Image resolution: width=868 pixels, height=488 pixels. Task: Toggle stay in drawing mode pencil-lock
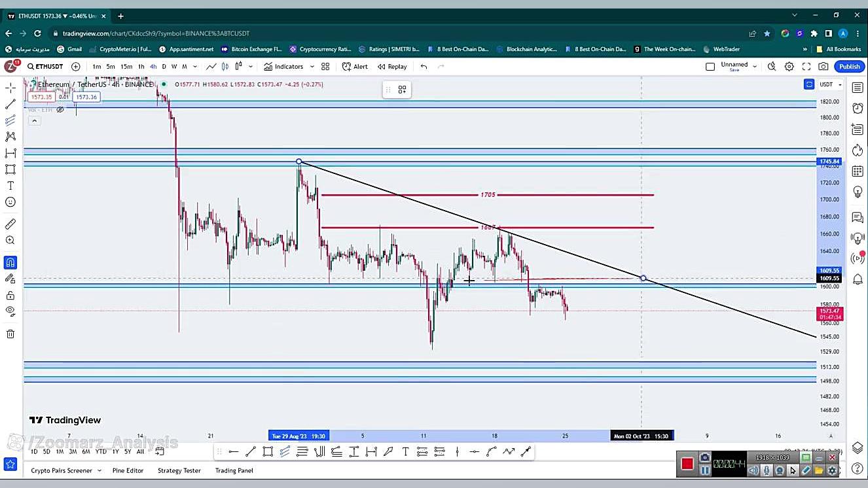coord(10,279)
